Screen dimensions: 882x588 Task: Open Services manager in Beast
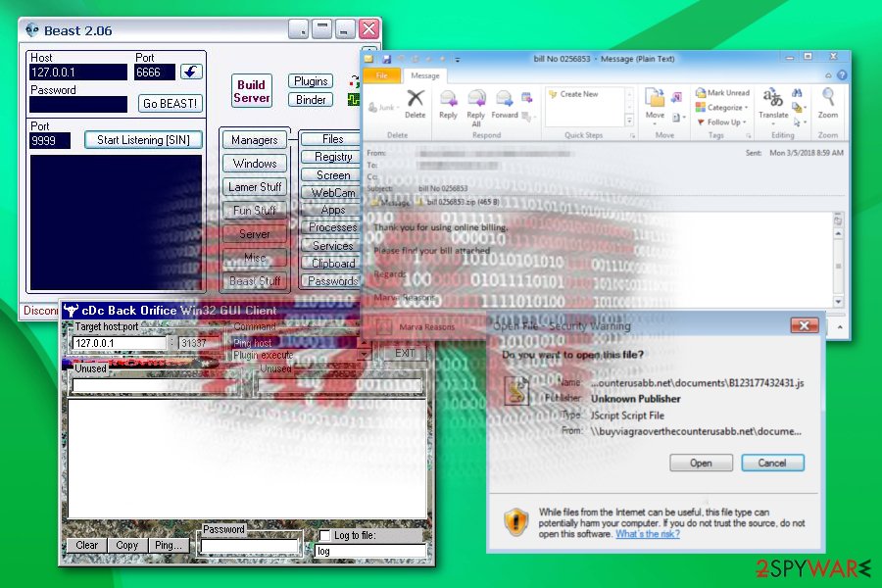point(332,245)
